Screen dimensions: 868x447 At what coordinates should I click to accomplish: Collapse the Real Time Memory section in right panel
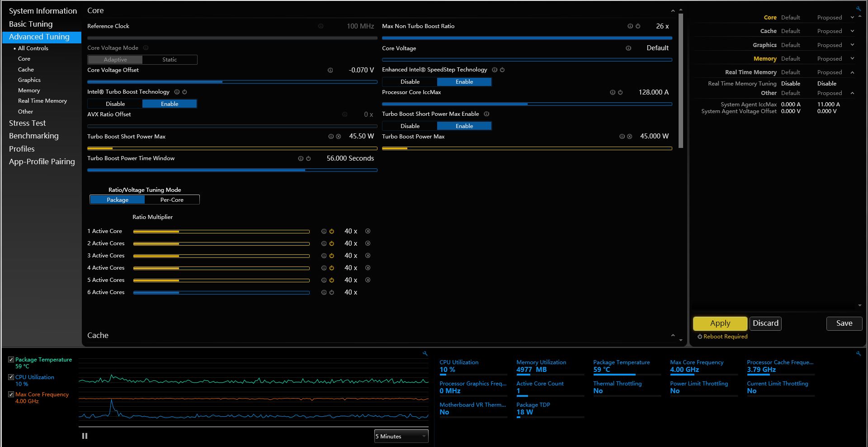tap(852, 72)
